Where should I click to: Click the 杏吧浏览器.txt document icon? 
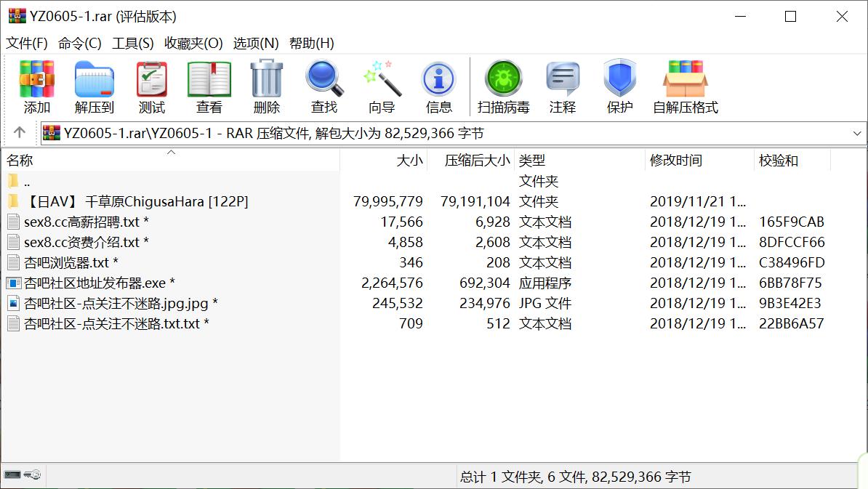point(13,262)
